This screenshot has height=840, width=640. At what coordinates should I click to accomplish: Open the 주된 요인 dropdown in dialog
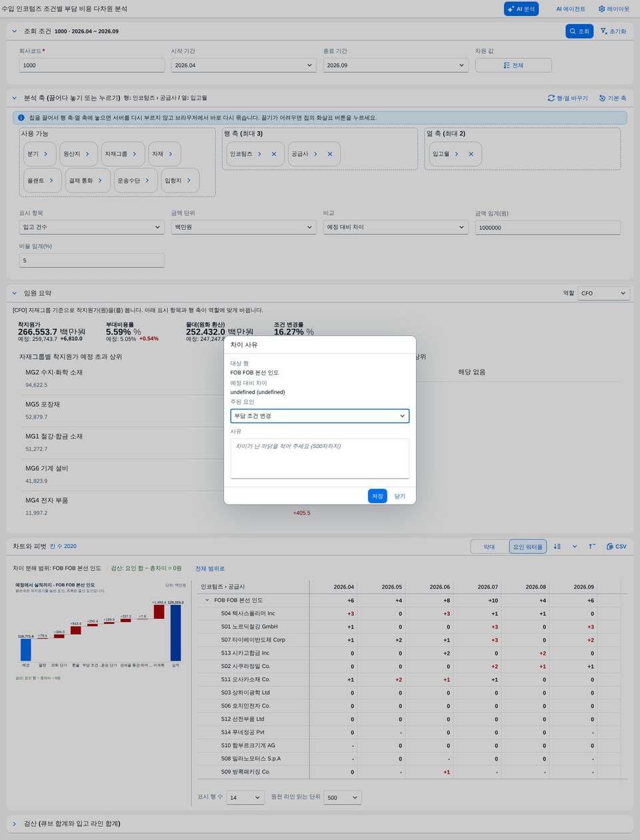tap(319, 416)
